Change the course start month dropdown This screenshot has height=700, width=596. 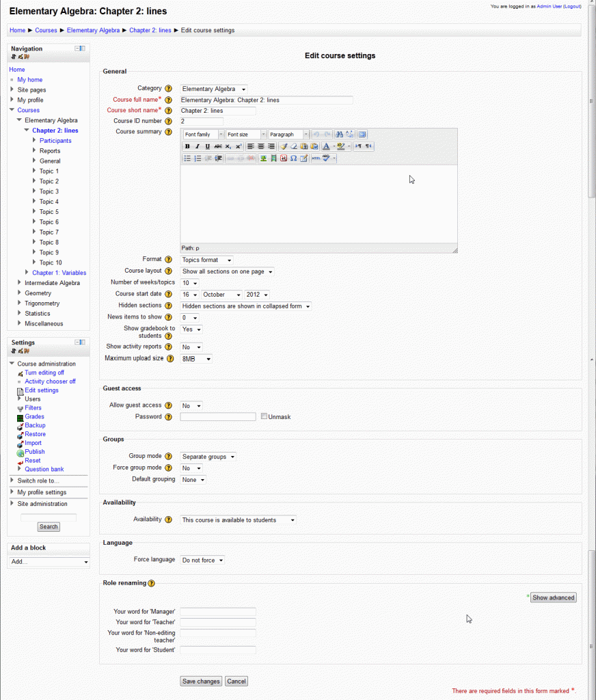click(221, 295)
